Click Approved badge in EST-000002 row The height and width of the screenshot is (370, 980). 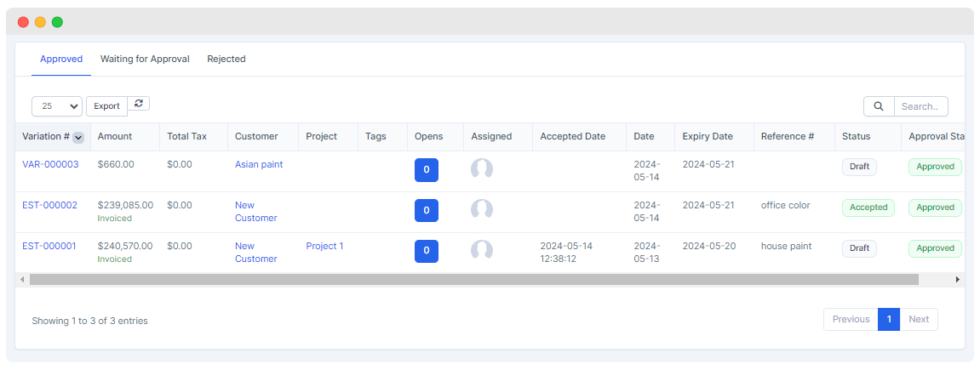point(935,208)
